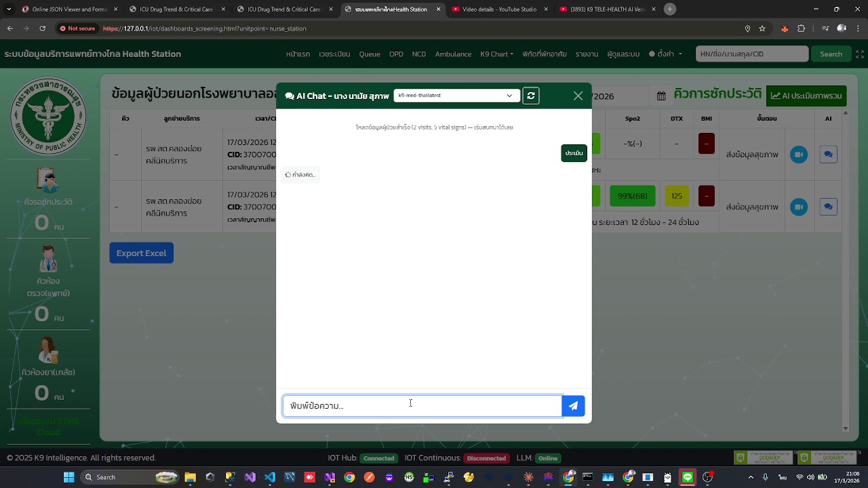Go back in browser history
Image resolution: width=868 pixels, height=488 pixels.
(10, 28)
